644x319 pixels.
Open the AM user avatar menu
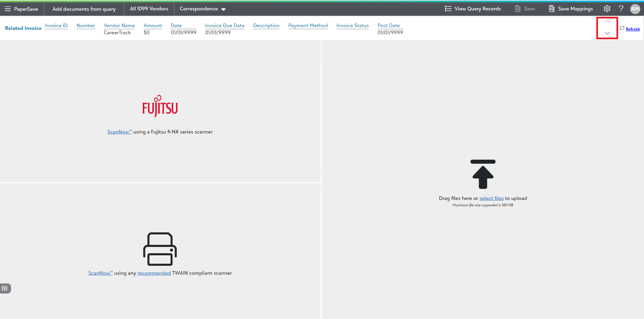[x=635, y=9]
